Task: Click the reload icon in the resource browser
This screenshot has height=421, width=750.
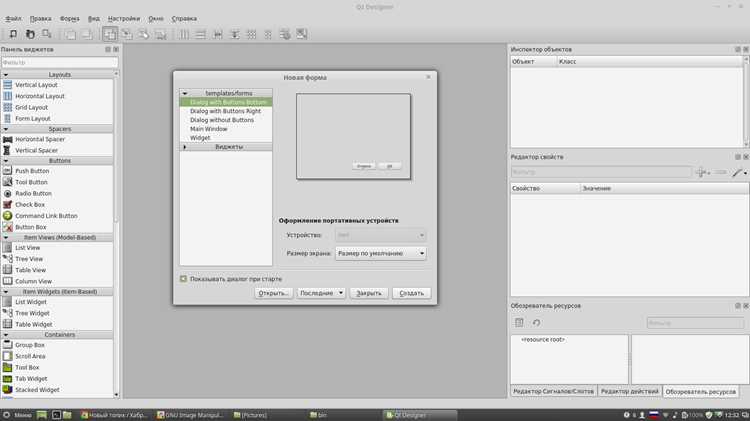Action: click(536, 322)
